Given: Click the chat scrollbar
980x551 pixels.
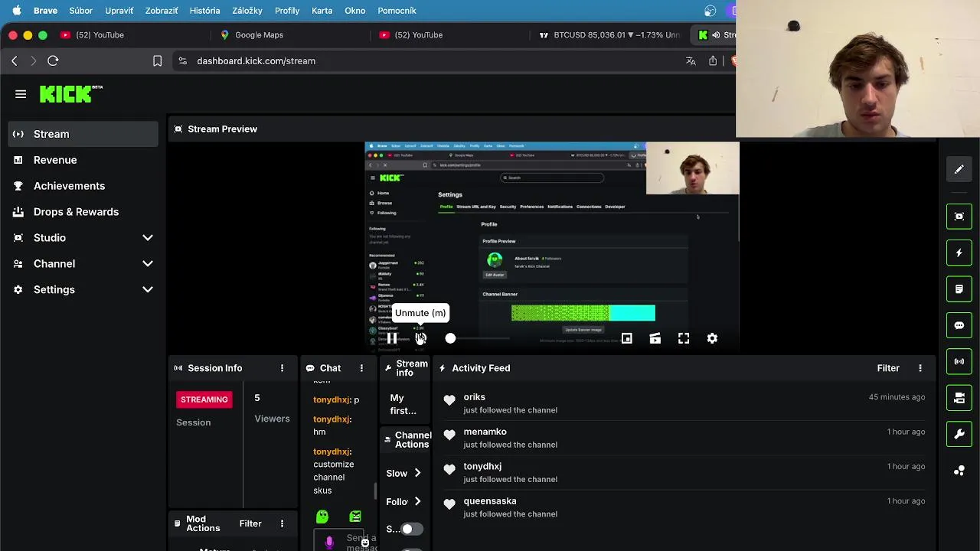Looking at the screenshot, I should [x=374, y=490].
